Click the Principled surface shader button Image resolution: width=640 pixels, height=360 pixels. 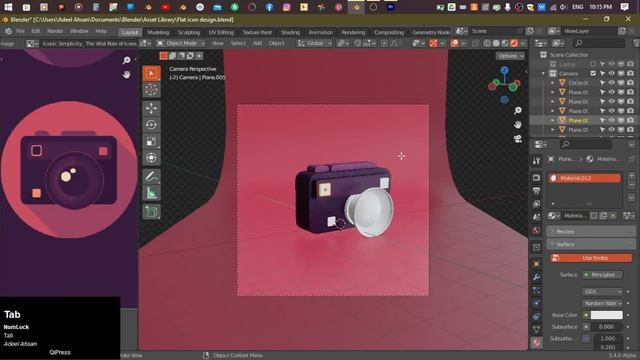tap(602, 275)
